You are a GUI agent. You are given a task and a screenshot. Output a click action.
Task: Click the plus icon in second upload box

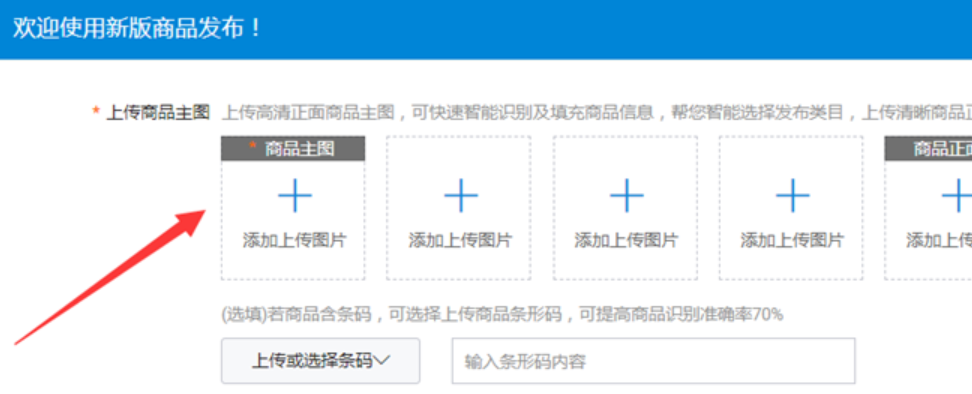pos(461,196)
